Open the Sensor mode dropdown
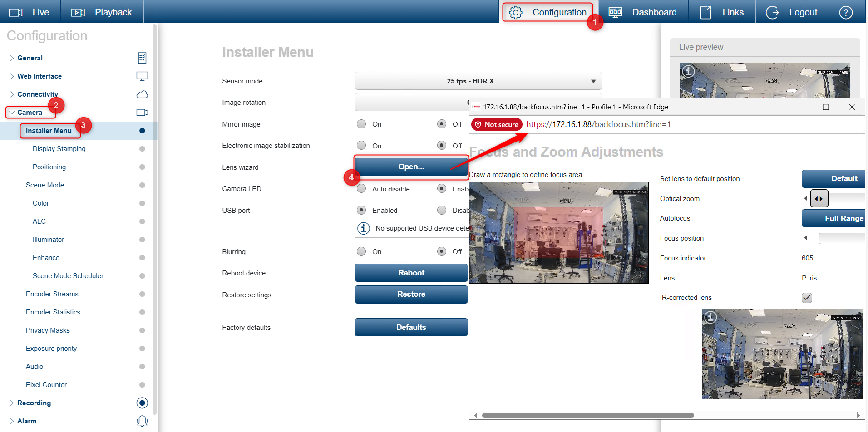This screenshot has height=432, width=868. coord(478,81)
